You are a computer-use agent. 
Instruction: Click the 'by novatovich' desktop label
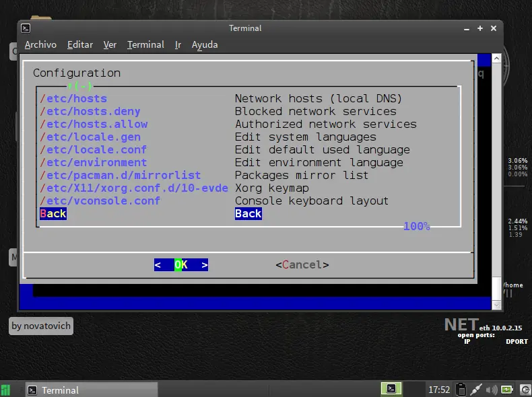click(41, 326)
